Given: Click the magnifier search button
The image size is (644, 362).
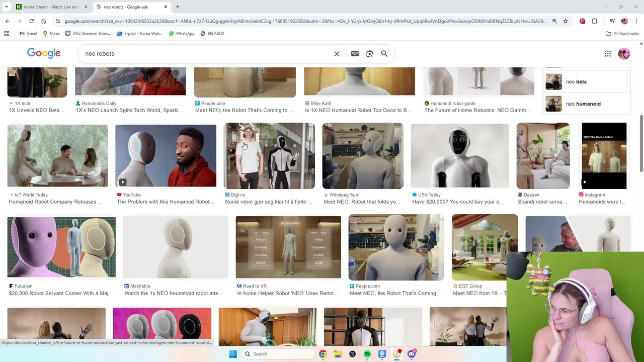Looking at the screenshot, I should [x=384, y=54].
